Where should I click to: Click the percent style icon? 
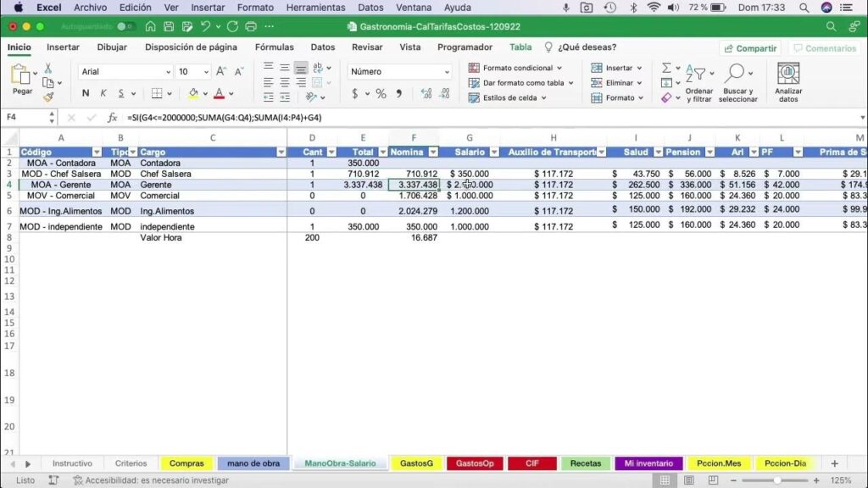381,94
